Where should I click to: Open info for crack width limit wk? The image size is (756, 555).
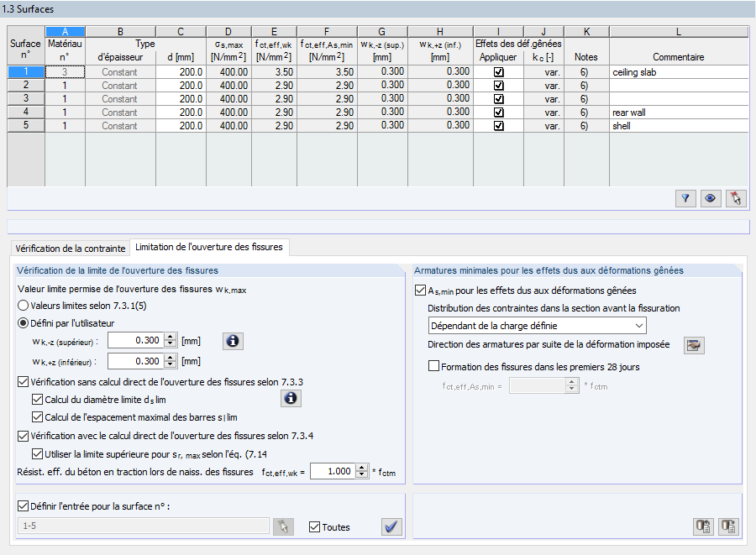[233, 341]
